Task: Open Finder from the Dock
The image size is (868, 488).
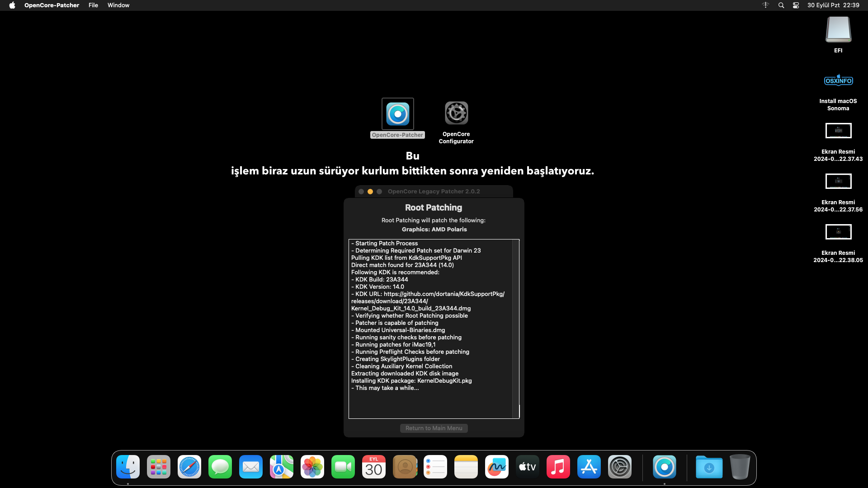Action: click(128, 467)
